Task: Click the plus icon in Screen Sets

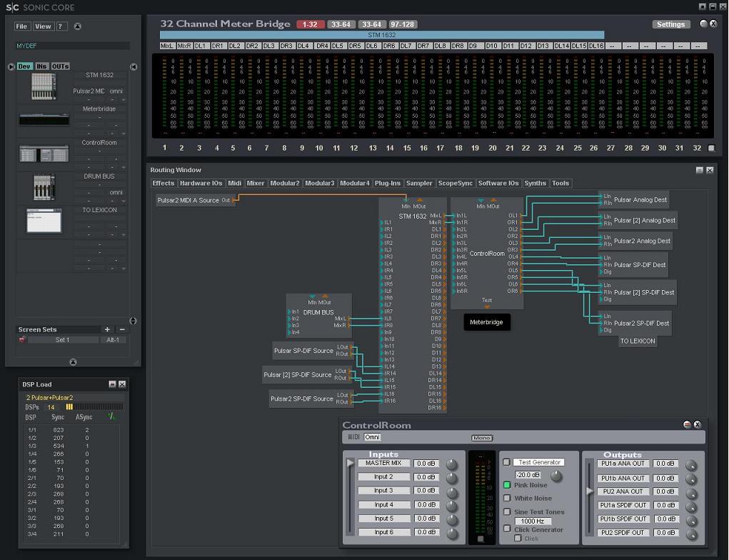Action: [107, 329]
